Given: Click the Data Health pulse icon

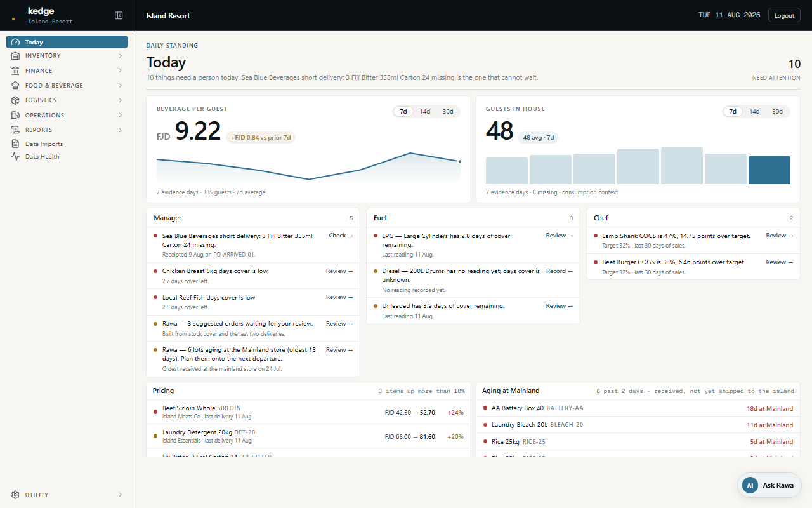Looking at the screenshot, I should coord(16,156).
